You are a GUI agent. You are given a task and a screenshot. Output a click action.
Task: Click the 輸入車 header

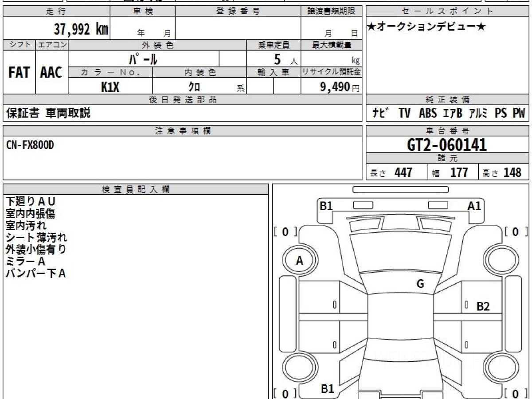click(274, 73)
